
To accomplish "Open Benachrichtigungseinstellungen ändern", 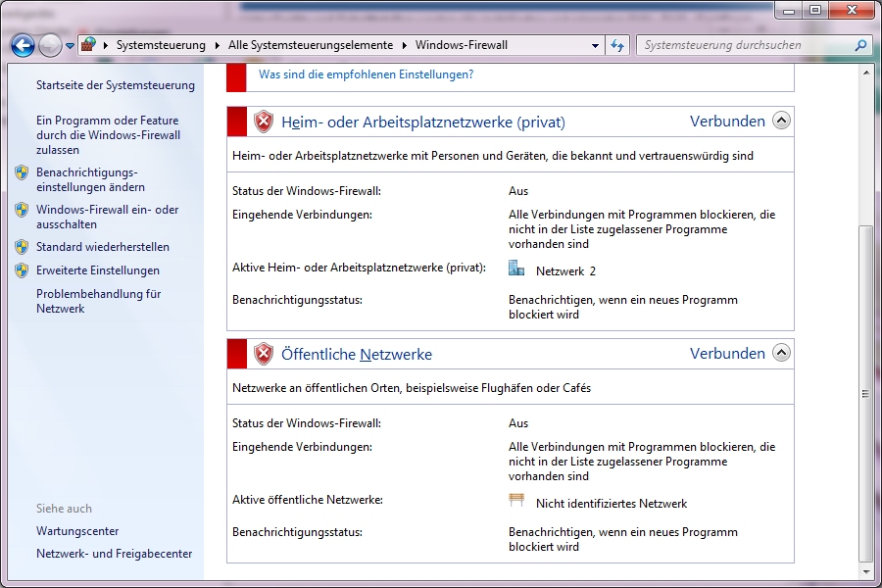I will tap(90, 179).
